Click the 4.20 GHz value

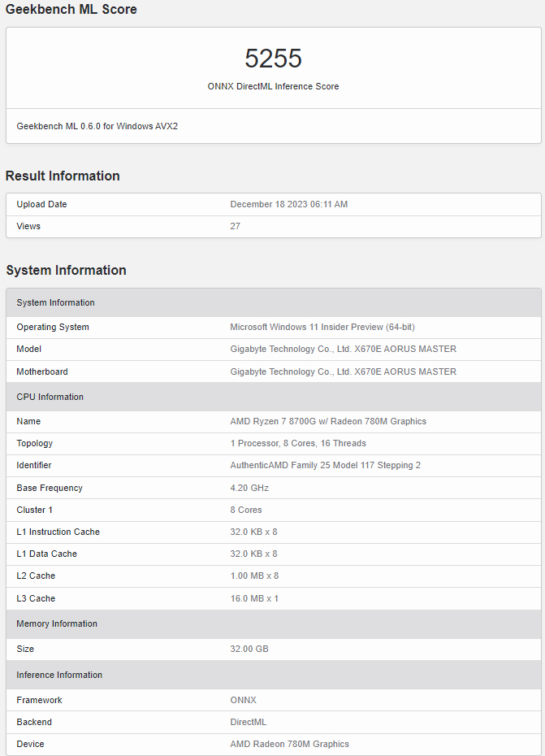pos(249,488)
